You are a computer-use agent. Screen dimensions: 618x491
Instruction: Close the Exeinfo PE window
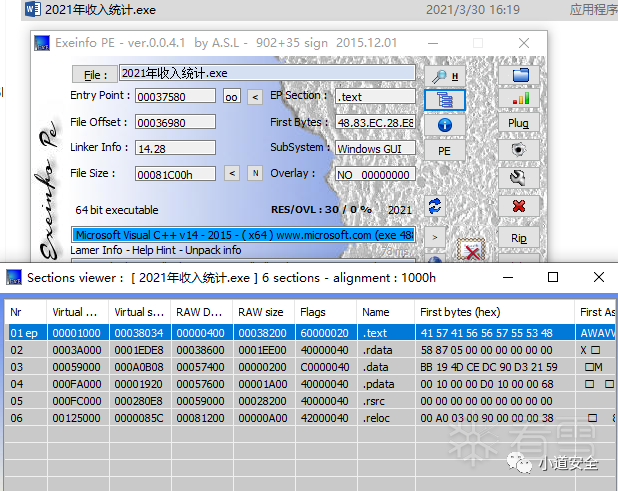click(x=524, y=43)
